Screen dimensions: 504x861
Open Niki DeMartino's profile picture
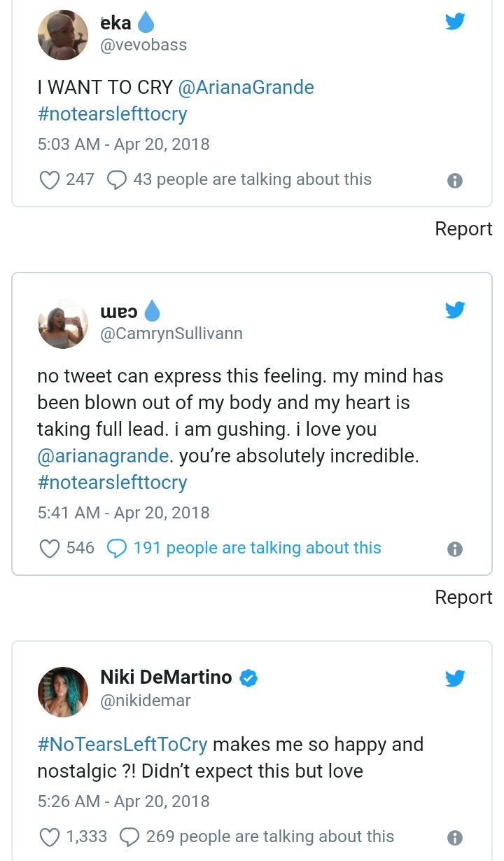(x=63, y=692)
